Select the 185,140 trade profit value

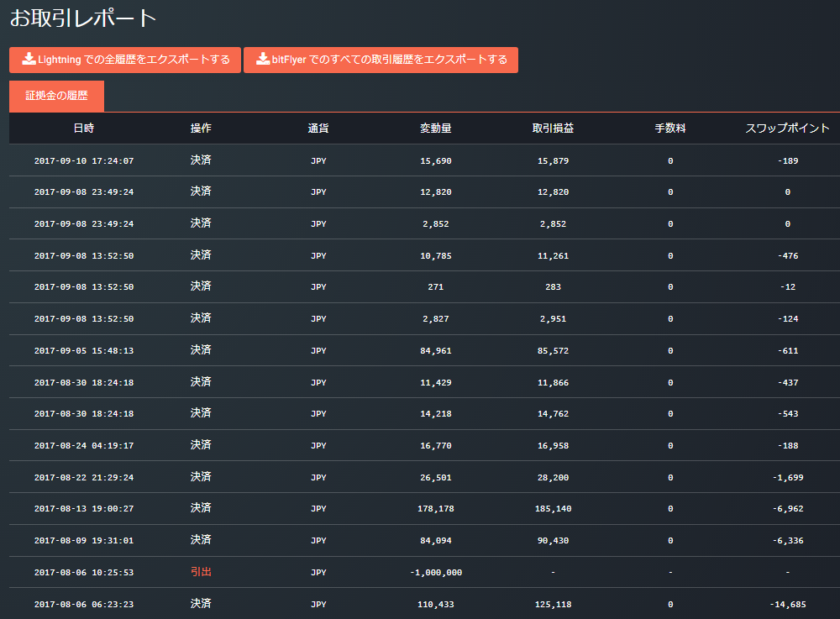click(x=553, y=509)
